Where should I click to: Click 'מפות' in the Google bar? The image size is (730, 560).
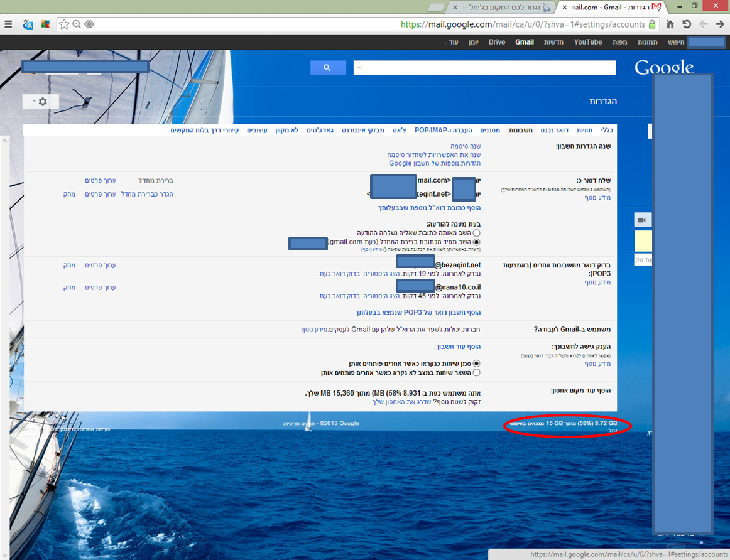(x=619, y=42)
